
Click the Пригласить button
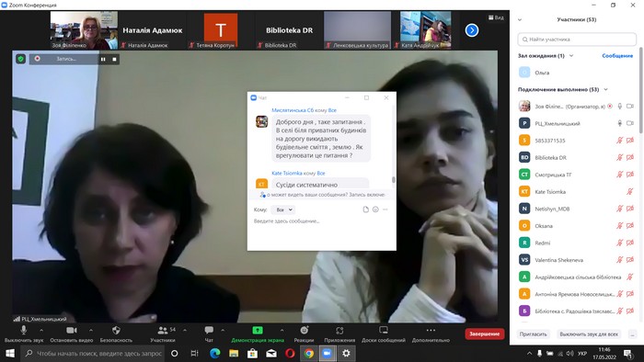533,334
